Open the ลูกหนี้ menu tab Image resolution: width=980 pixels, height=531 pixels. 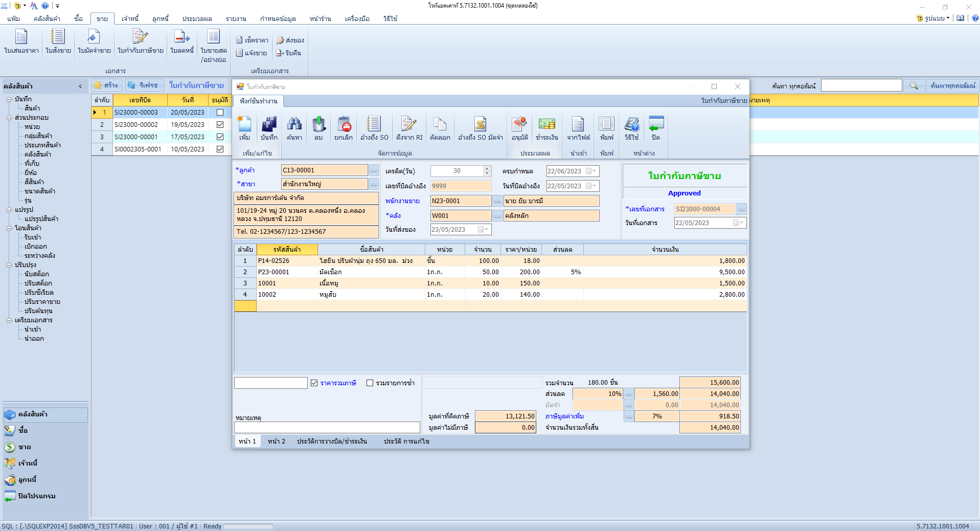point(161,18)
